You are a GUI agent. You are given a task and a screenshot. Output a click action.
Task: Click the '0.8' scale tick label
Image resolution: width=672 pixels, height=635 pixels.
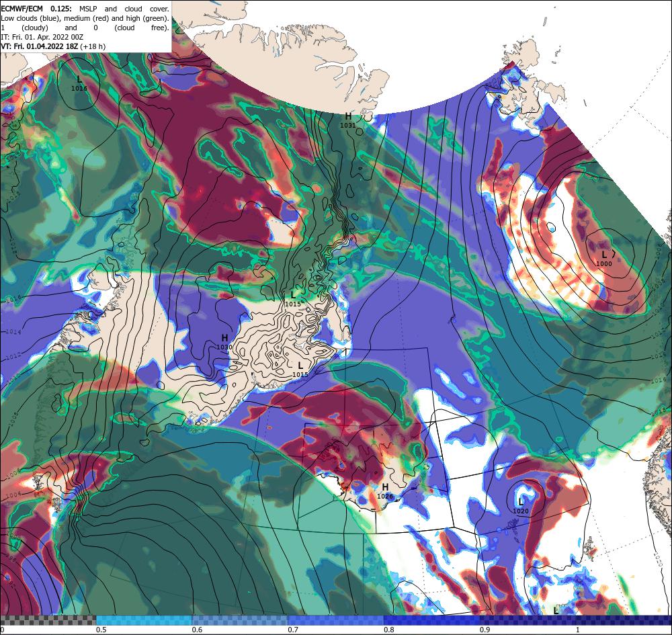coord(389,630)
